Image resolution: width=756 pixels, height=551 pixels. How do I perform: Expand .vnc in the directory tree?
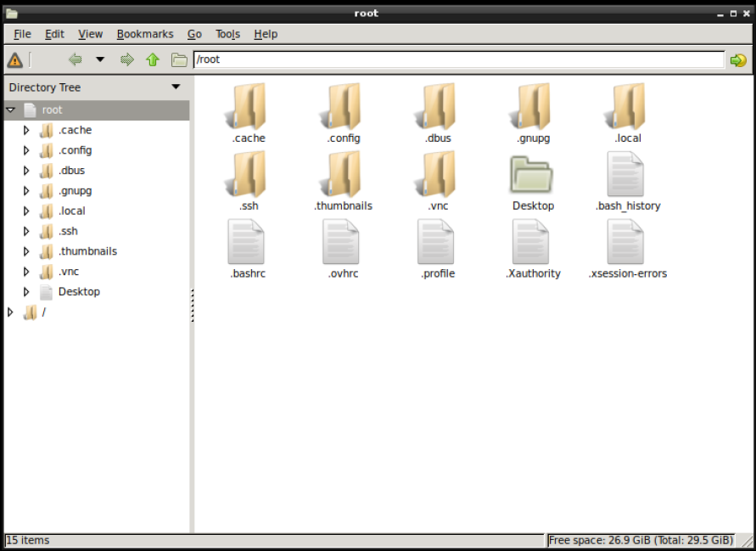click(26, 272)
